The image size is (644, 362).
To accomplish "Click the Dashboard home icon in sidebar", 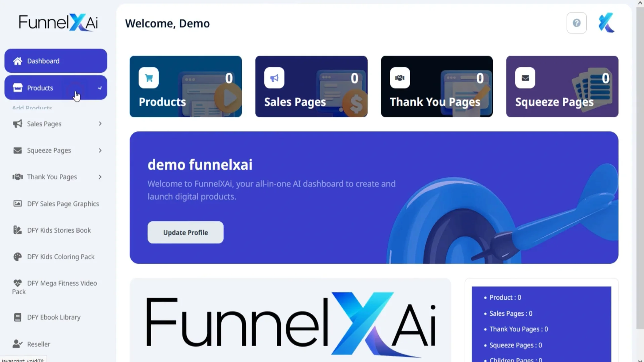I will (17, 61).
